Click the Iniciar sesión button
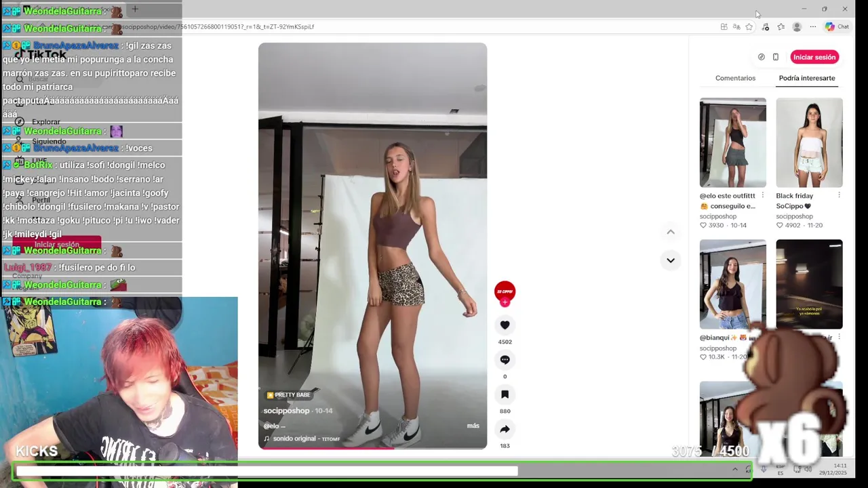The image size is (868, 488). tap(814, 57)
